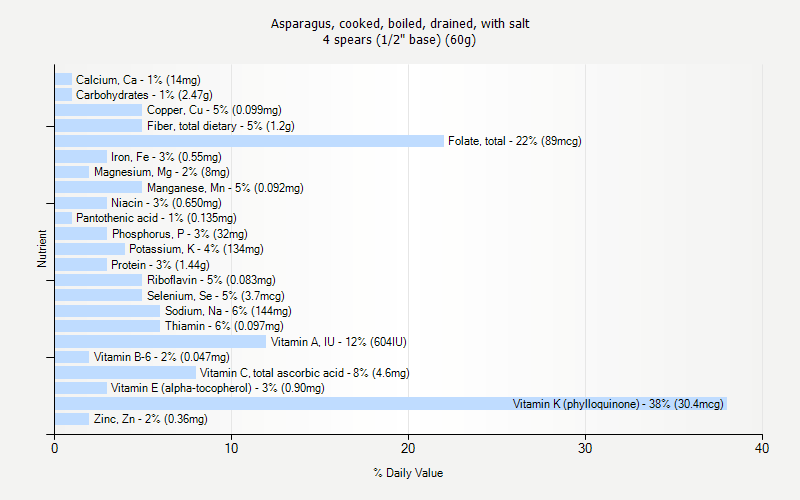
Task: Click the chart title "Asparagus, cooked, boiled"
Action: pos(399,23)
